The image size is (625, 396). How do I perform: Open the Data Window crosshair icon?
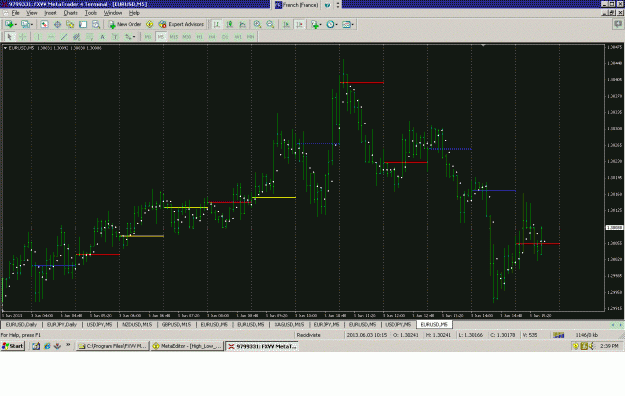(x=57, y=24)
